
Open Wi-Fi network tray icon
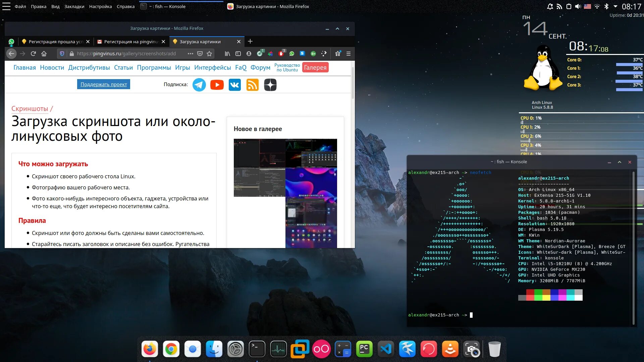(x=597, y=6)
